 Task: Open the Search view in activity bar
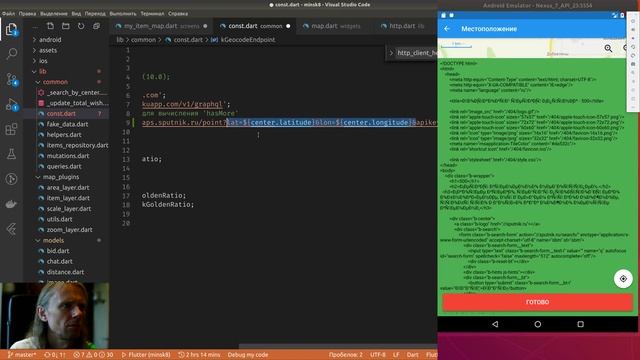[11, 54]
